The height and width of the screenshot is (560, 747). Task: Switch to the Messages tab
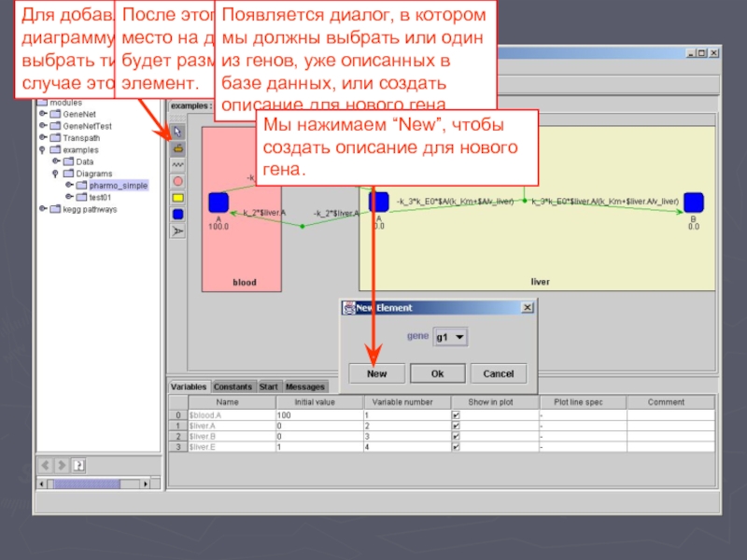pyautogui.click(x=305, y=386)
